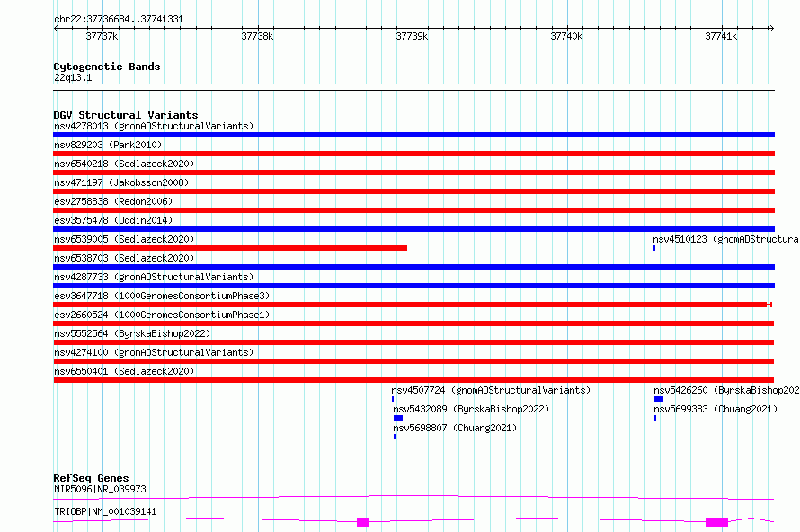Click the nsv5432089 (ByrskaBishop2022) label

coord(471,409)
